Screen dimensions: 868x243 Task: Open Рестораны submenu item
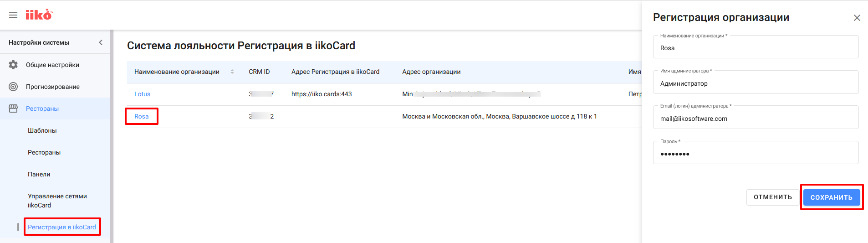(x=44, y=152)
